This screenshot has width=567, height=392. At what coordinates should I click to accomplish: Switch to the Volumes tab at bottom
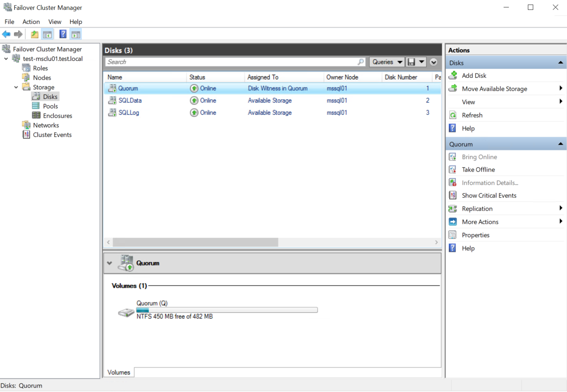[118, 372]
